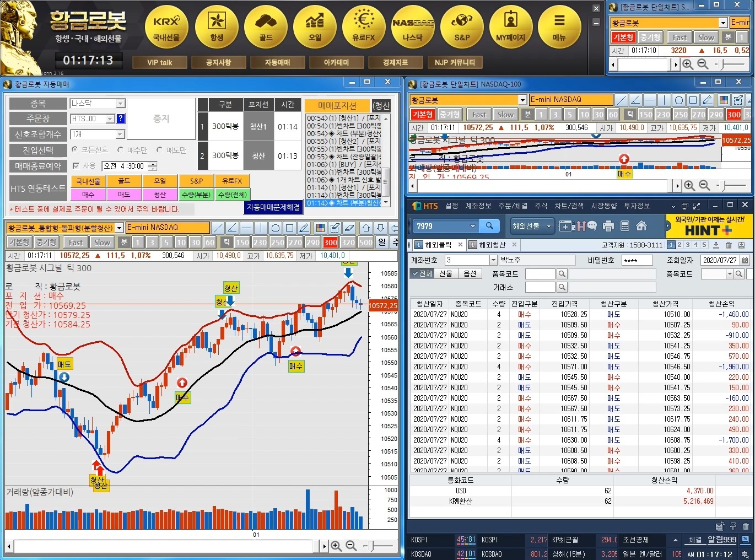Toggle the 선물 filter in HTS
Image resolution: width=755 pixels, height=560 pixels.
tap(446, 273)
